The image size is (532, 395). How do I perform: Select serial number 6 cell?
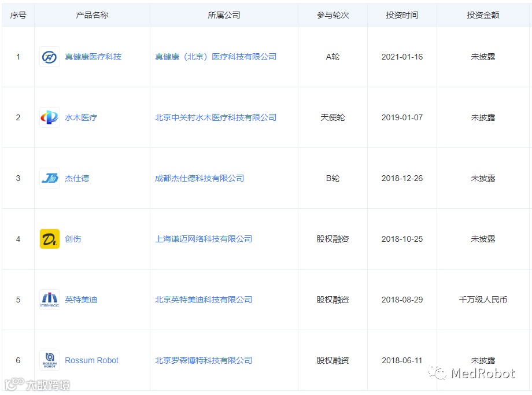(18, 360)
